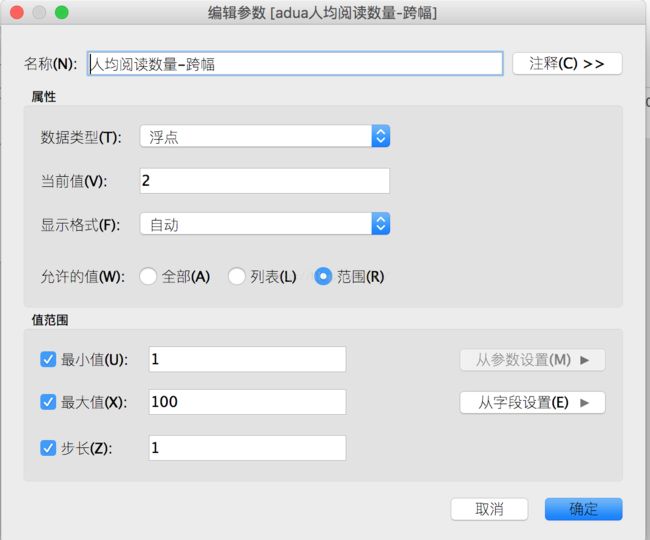Screen dimensions: 650x540
Task: Click the gray minimize window button
Action: (x=39, y=12)
